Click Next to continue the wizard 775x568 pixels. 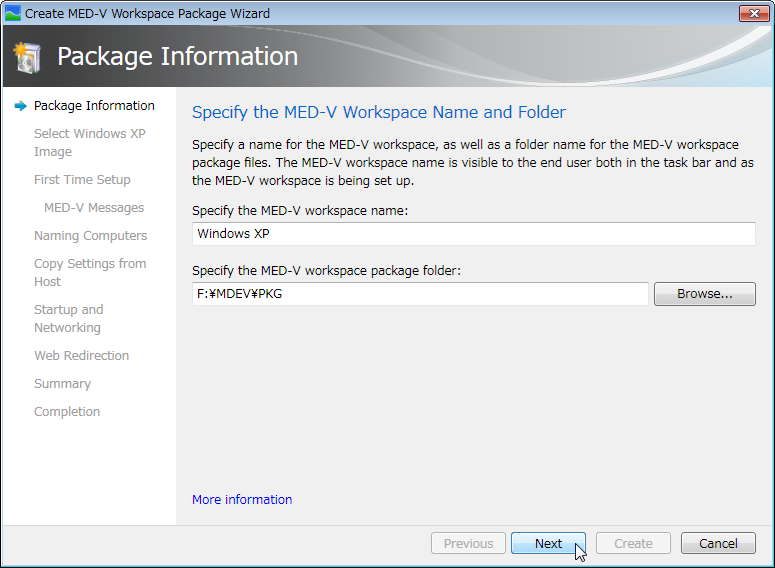[x=548, y=543]
